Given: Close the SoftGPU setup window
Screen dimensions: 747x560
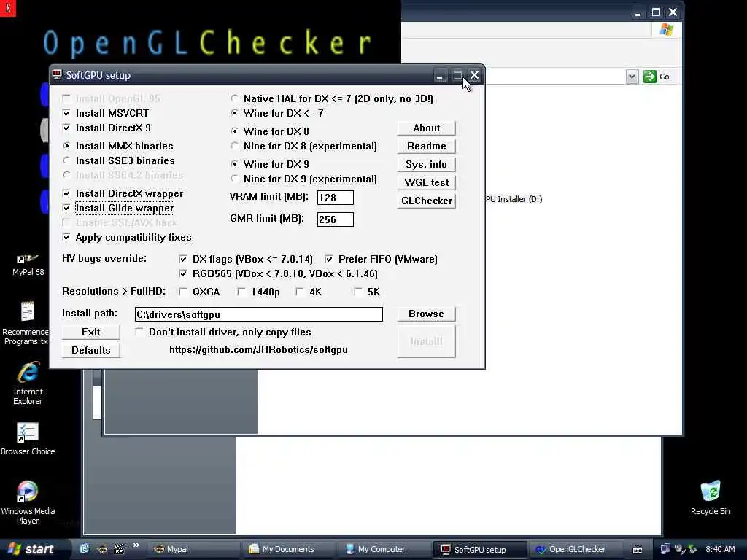Looking at the screenshot, I should 474,75.
